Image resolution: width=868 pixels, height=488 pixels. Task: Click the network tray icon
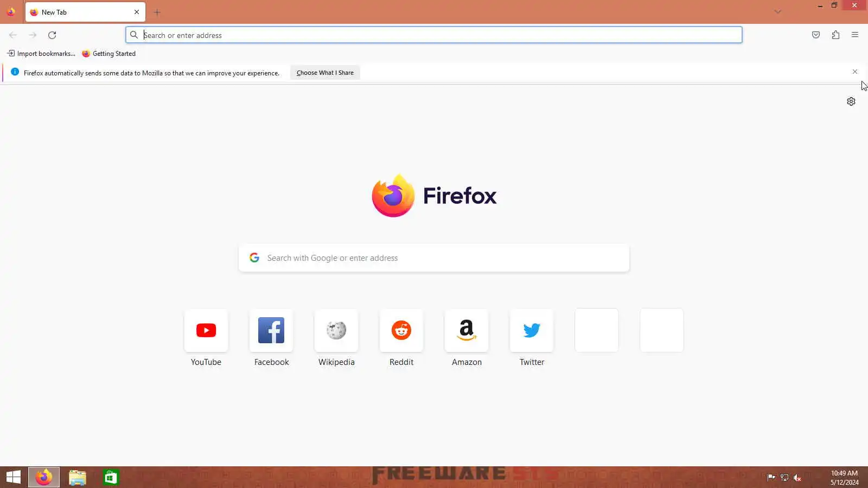coord(784,478)
